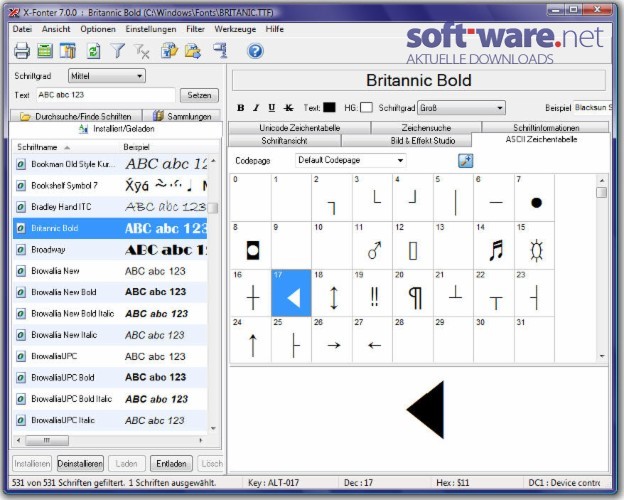
Task: Open help with the blue question mark icon
Action: click(255, 51)
